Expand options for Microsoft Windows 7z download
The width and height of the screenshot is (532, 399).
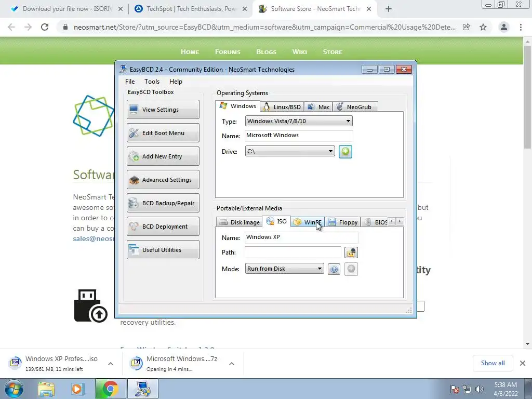[x=232, y=364]
